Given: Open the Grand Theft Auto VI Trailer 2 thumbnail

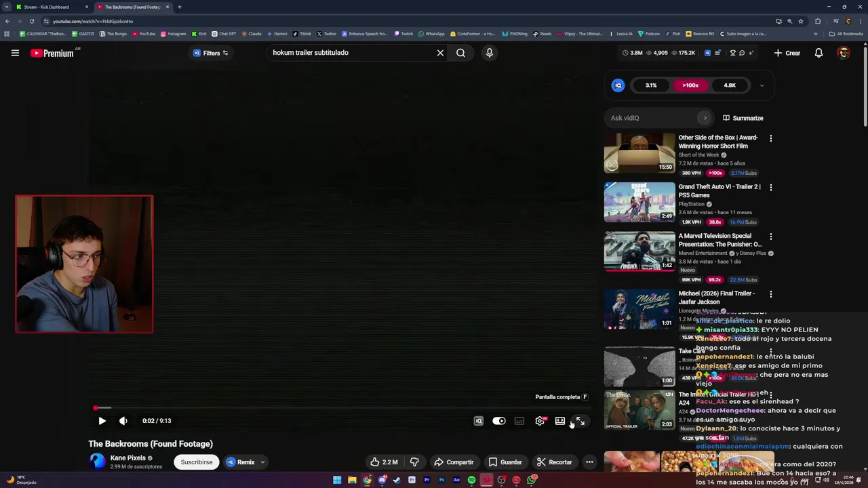Looking at the screenshot, I should point(639,202).
